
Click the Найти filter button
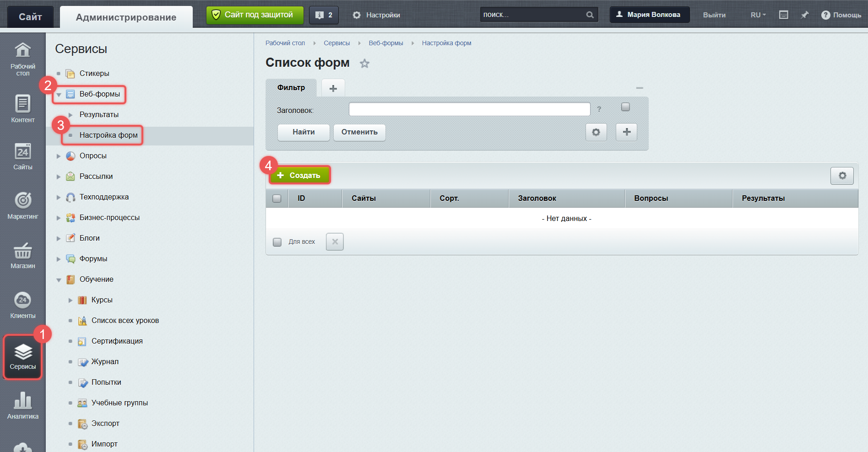coord(304,132)
